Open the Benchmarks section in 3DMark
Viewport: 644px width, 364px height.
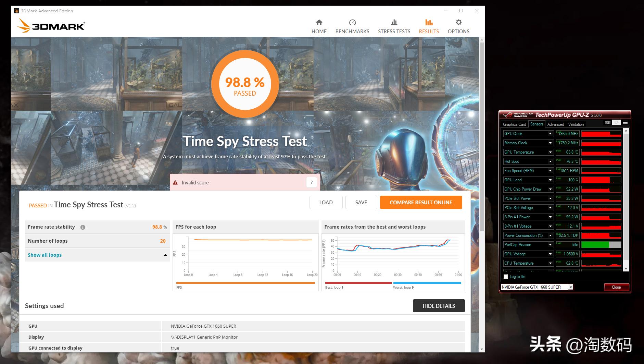(x=352, y=27)
